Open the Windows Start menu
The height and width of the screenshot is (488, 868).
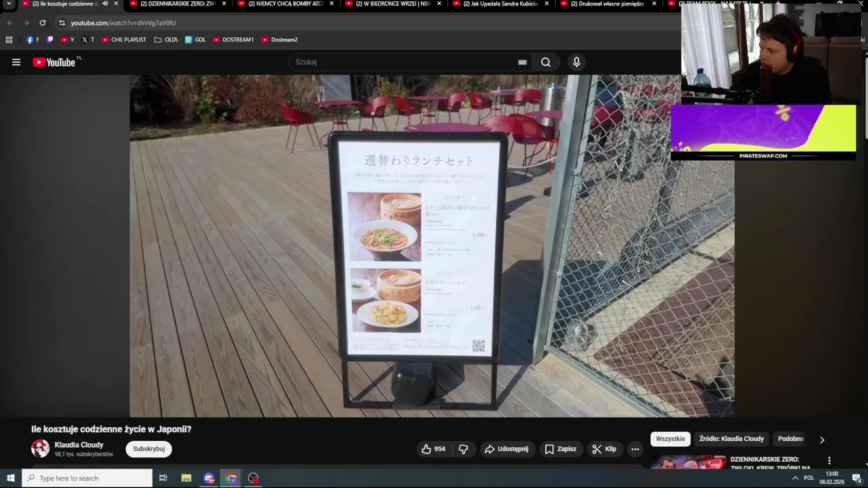click(10, 478)
